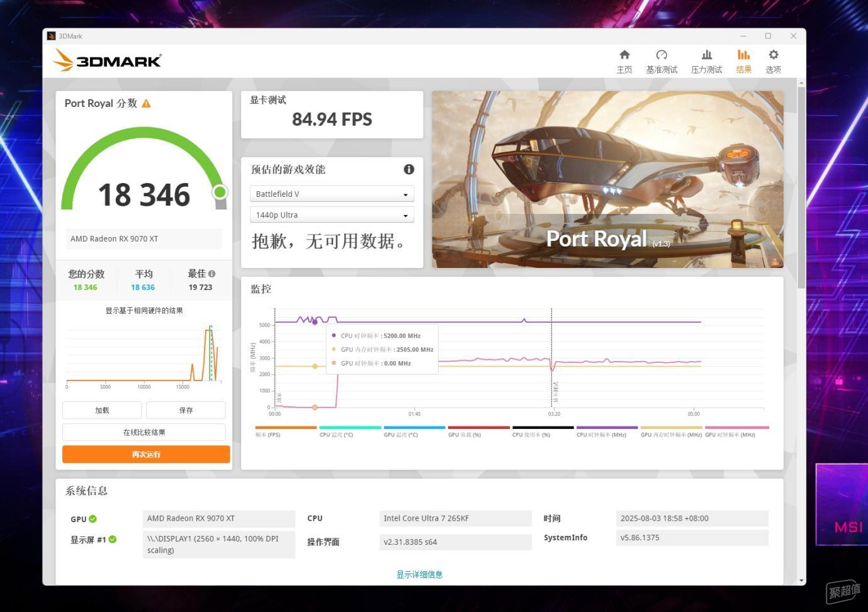
Task: Click the DISPLAY1 2560 × 1440 value
Action: click(x=219, y=544)
